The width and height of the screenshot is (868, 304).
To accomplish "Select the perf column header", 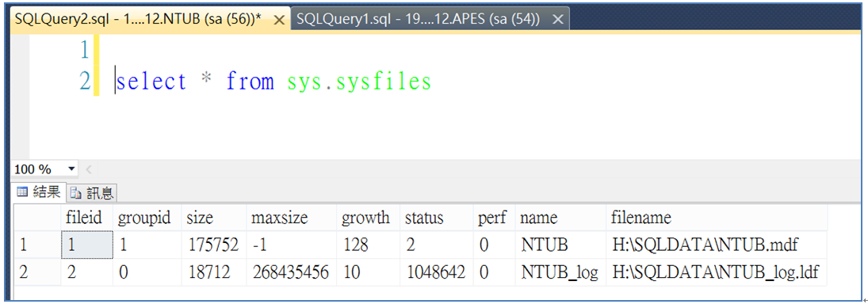I will [x=494, y=218].
